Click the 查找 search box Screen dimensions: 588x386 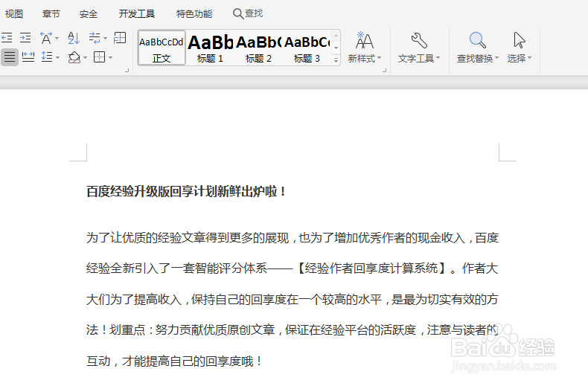248,13
